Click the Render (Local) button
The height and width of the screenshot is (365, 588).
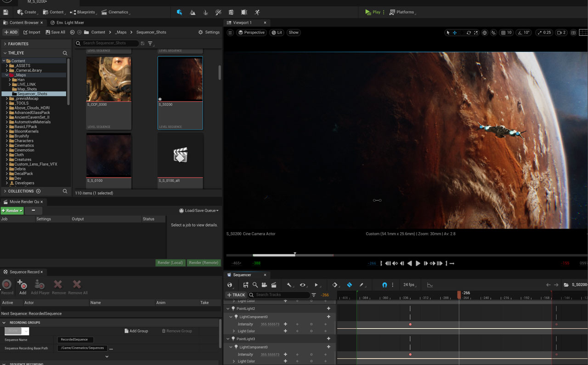click(170, 263)
